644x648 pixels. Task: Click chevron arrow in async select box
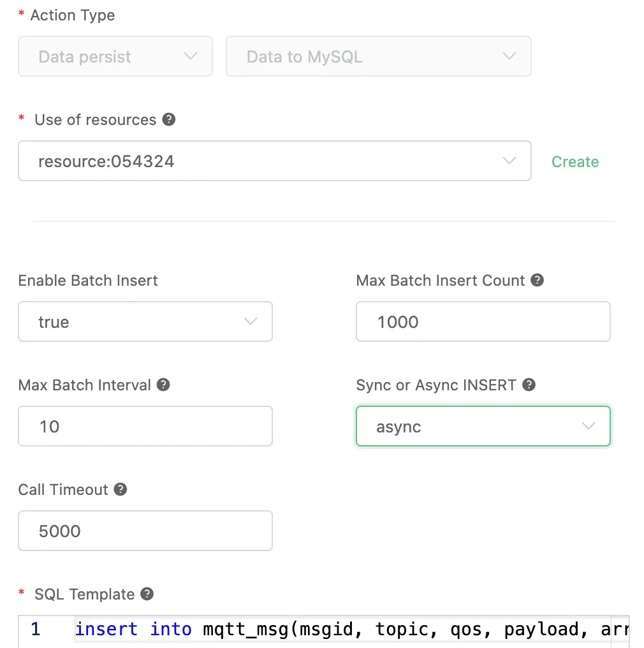tap(589, 426)
